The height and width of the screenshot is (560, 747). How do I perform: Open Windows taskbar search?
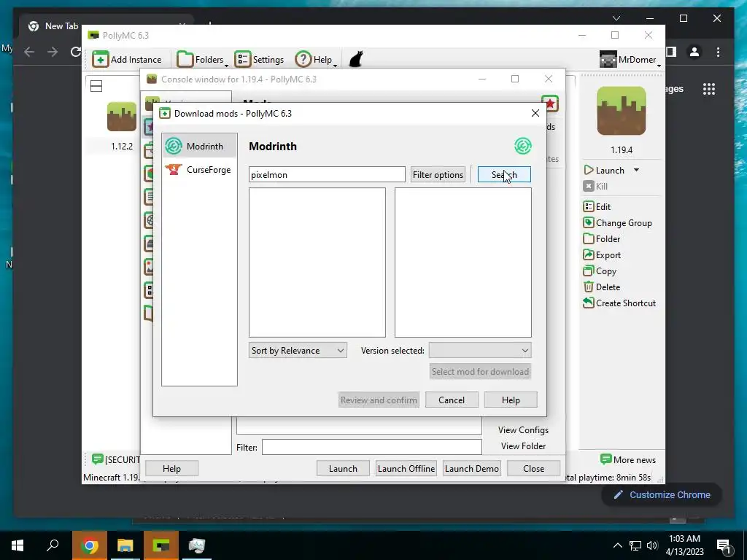tap(53, 545)
